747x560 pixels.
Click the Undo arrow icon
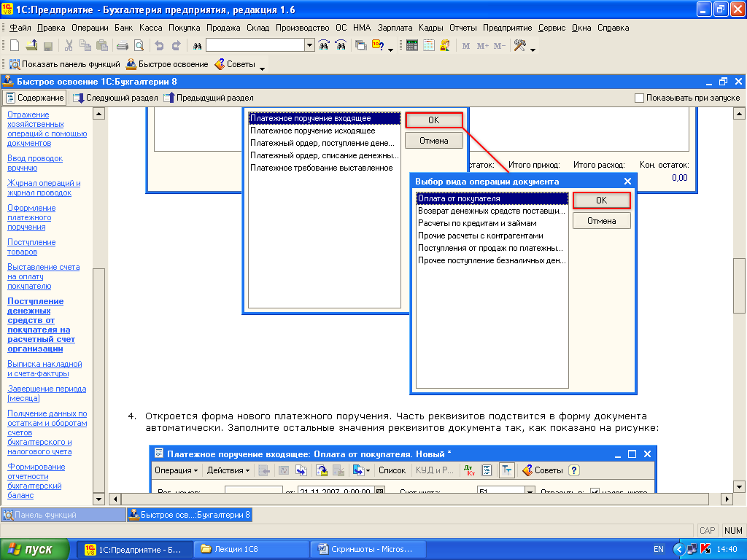[159, 46]
